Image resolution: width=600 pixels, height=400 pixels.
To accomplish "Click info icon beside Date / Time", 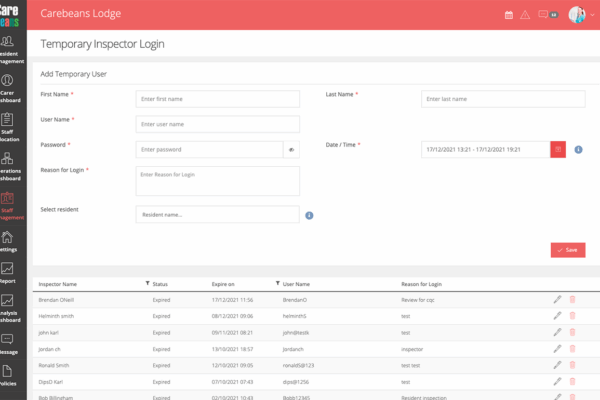I will point(578,150).
